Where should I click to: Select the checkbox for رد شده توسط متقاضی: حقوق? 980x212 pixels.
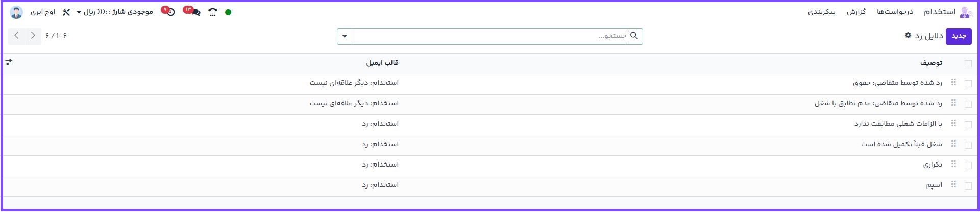pos(968,83)
